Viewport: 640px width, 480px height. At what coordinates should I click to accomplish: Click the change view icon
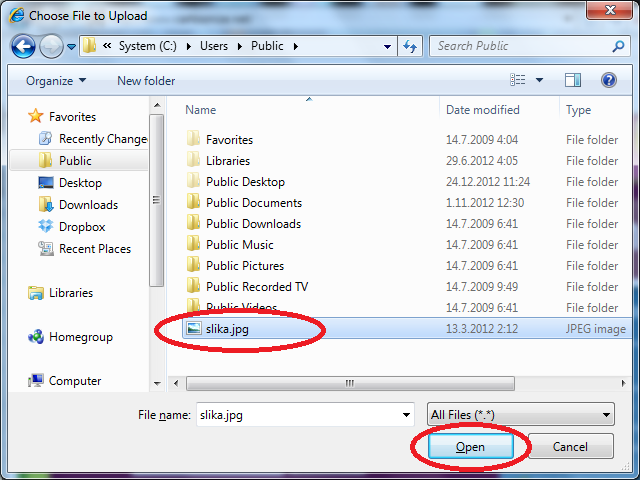518,80
